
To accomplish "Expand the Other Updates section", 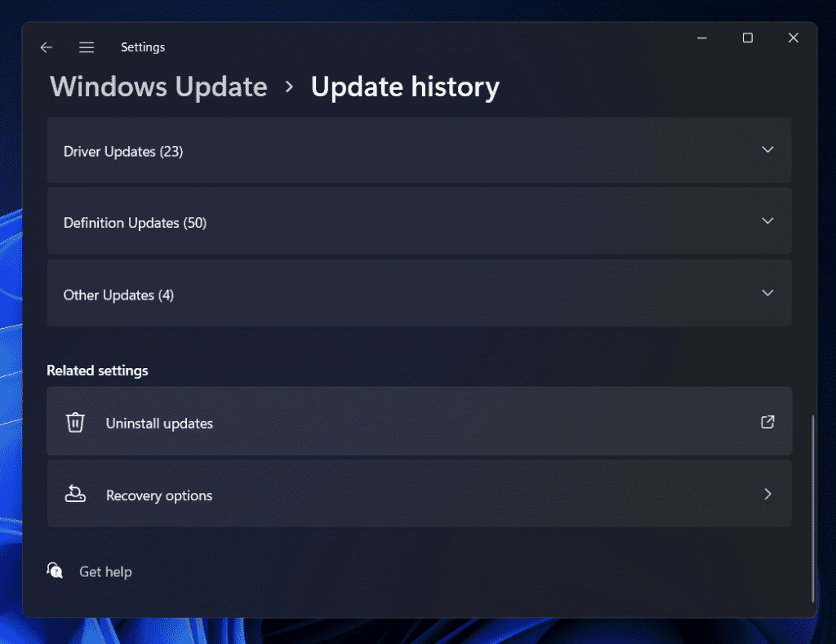I will (767, 292).
